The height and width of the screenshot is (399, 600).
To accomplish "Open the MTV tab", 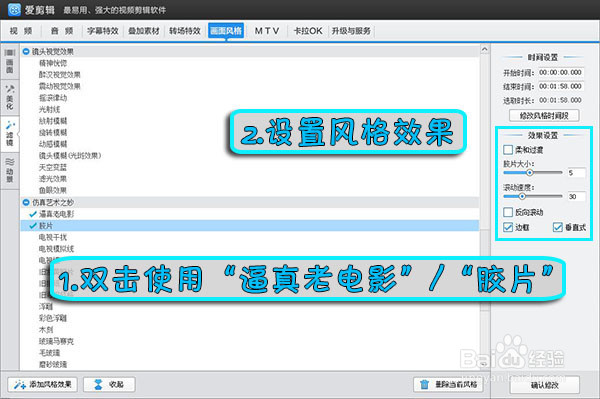I will pos(267,31).
